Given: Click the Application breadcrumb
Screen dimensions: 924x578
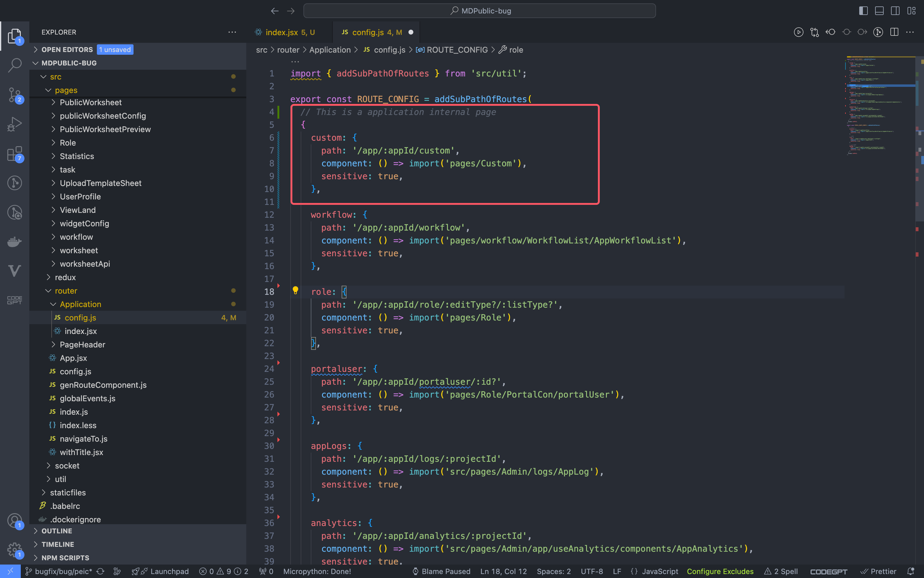Looking at the screenshot, I should [330, 50].
